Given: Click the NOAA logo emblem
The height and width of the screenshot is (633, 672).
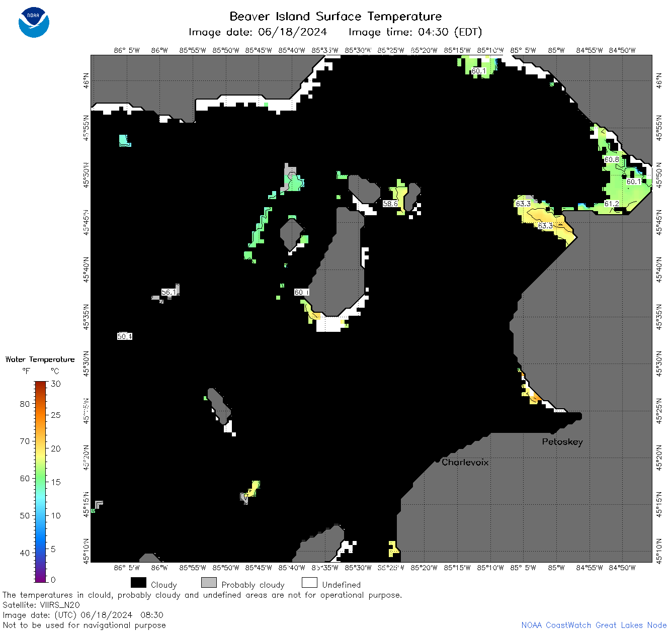Looking at the screenshot, I should tap(34, 23).
